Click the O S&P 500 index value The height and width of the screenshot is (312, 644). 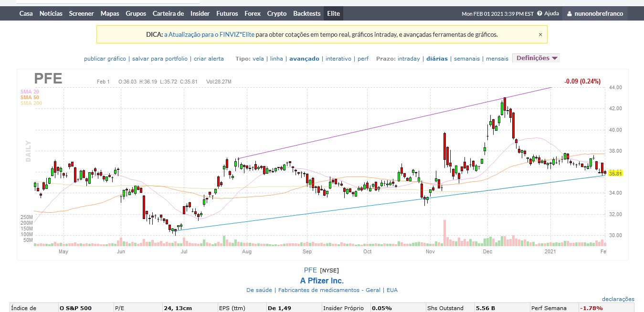pos(75,308)
